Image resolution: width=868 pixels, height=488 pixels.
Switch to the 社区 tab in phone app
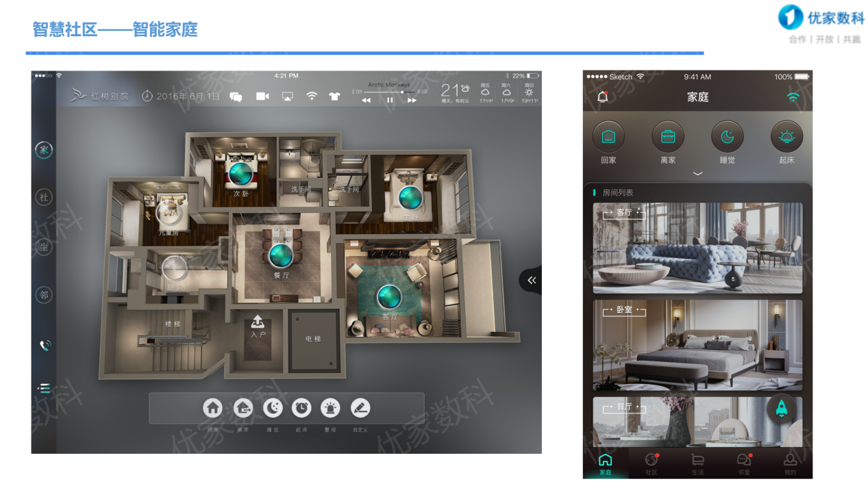[651, 463]
